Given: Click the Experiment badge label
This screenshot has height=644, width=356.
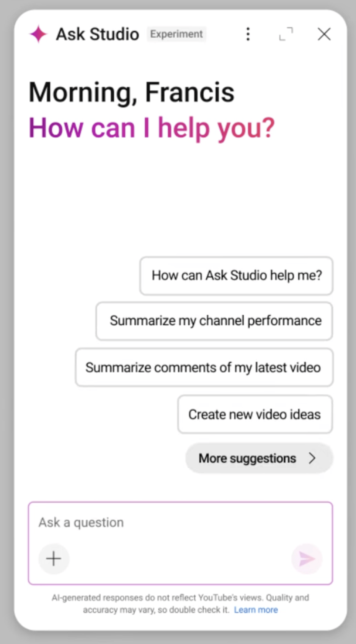Looking at the screenshot, I should (176, 34).
